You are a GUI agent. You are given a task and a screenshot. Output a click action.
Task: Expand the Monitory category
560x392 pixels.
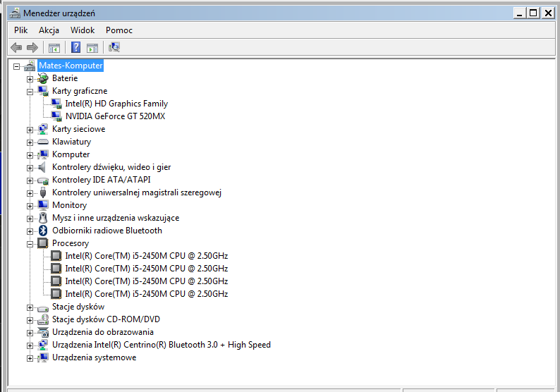(x=30, y=206)
